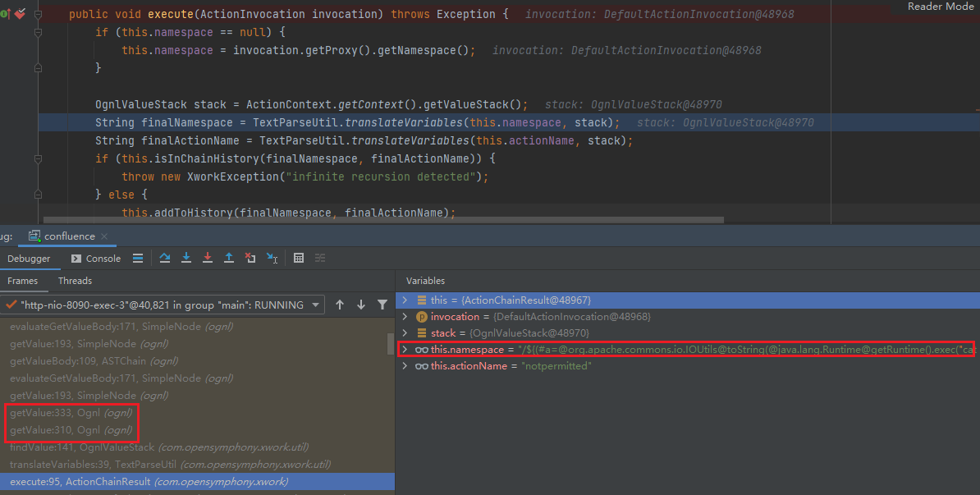Click the Step Over debugger icon
This screenshot has height=495, width=980.
pos(165,258)
